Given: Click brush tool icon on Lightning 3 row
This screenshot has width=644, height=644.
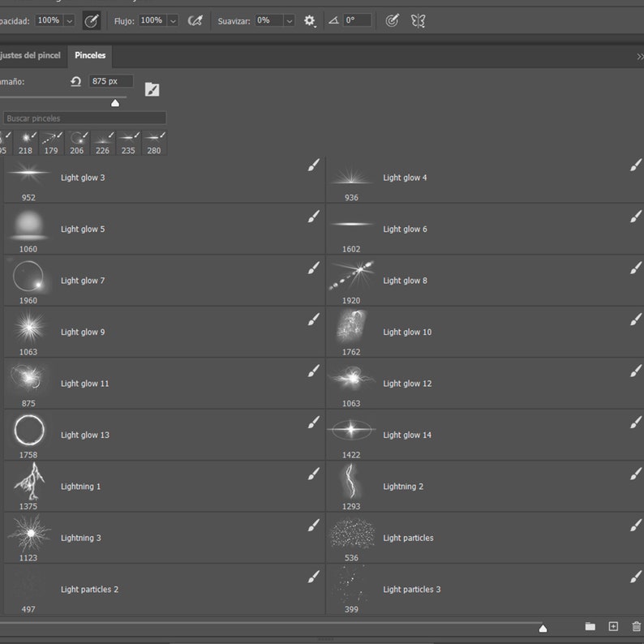Looking at the screenshot, I should coord(313,526).
